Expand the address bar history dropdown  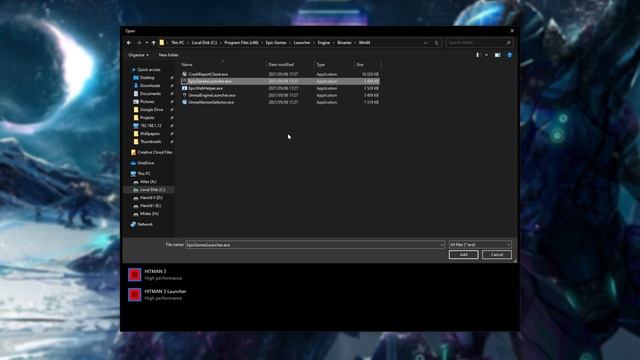point(426,42)
